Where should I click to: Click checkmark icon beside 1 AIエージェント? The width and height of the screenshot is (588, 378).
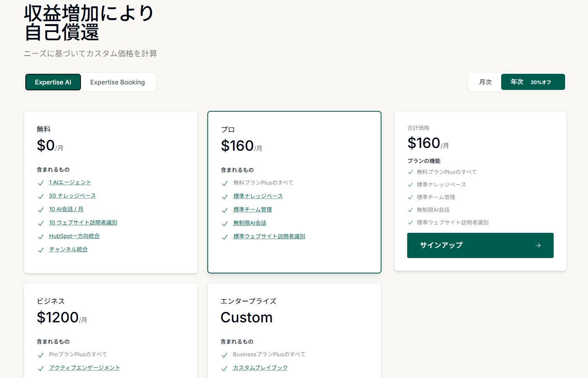40,183
